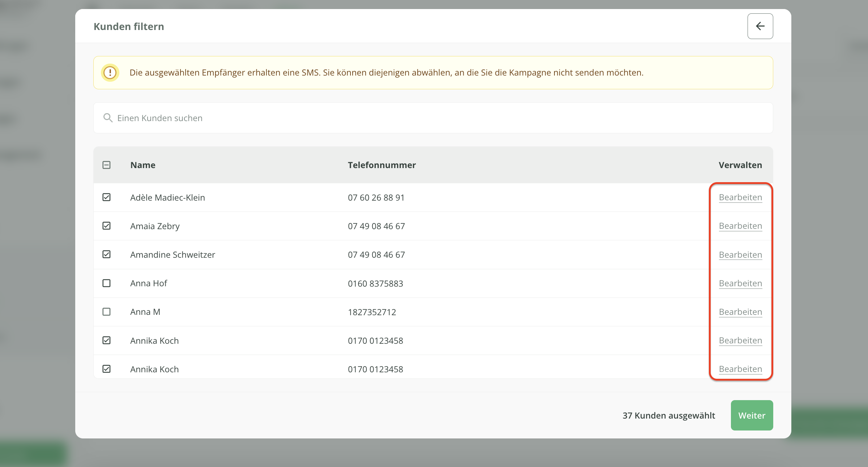This screenshot has height=467, width=868.
Task: Open Bearbeiten for Anna M
Action: (740, 312)
